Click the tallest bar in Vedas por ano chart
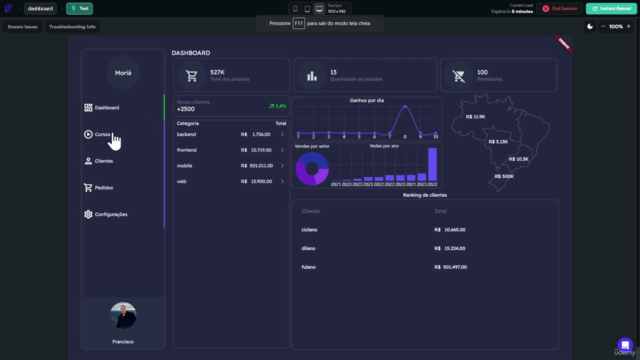640x360 pixels. click(x=432, y=164)
